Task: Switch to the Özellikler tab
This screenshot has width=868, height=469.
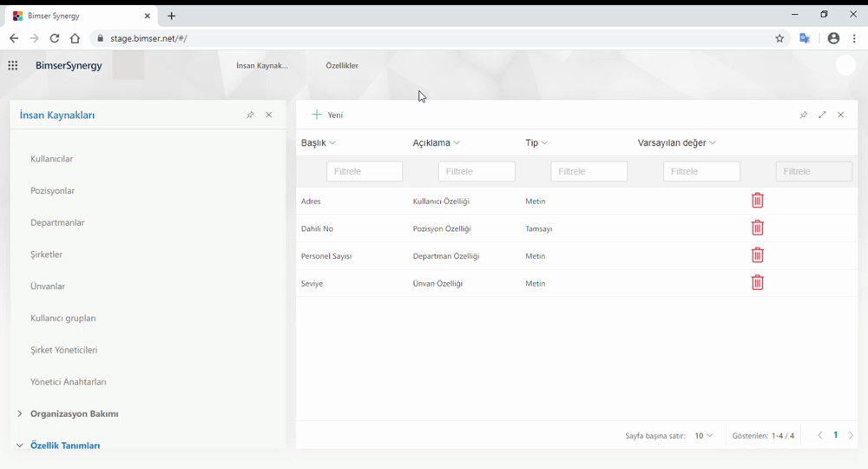Action: coord(342,66)
